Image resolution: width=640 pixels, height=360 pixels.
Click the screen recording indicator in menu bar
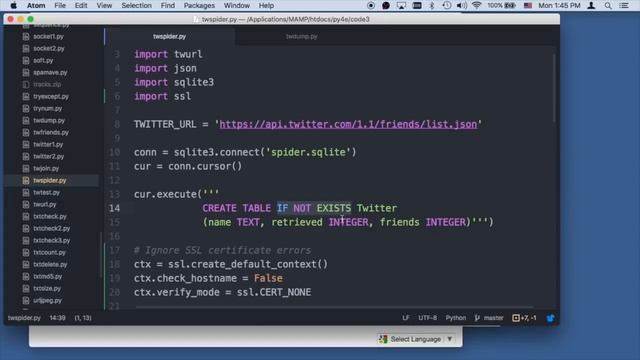371,5
